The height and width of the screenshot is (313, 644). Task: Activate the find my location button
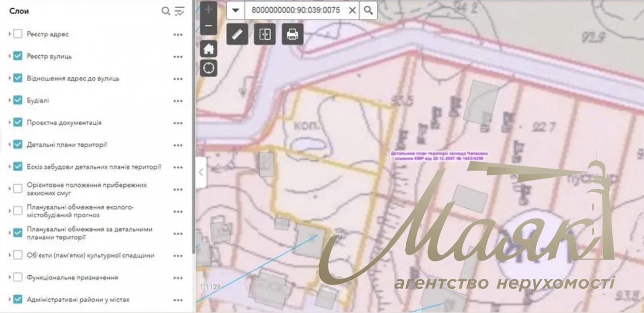208,68
